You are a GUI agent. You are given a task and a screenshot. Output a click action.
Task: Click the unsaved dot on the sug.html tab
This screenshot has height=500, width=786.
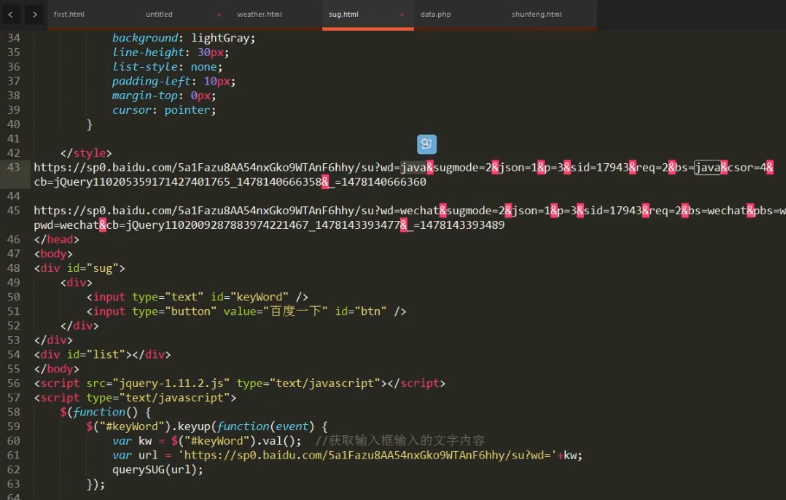point(402,15)
